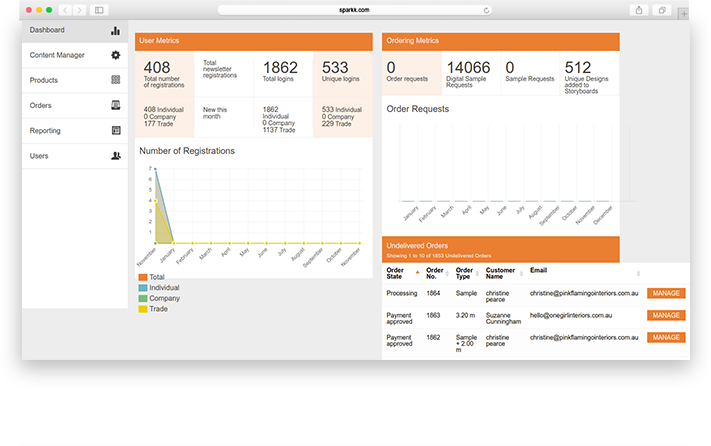The image size is (711, 446).
Task: Click the browser share icon
Action: pyautogui.click(x=638, y=10)
